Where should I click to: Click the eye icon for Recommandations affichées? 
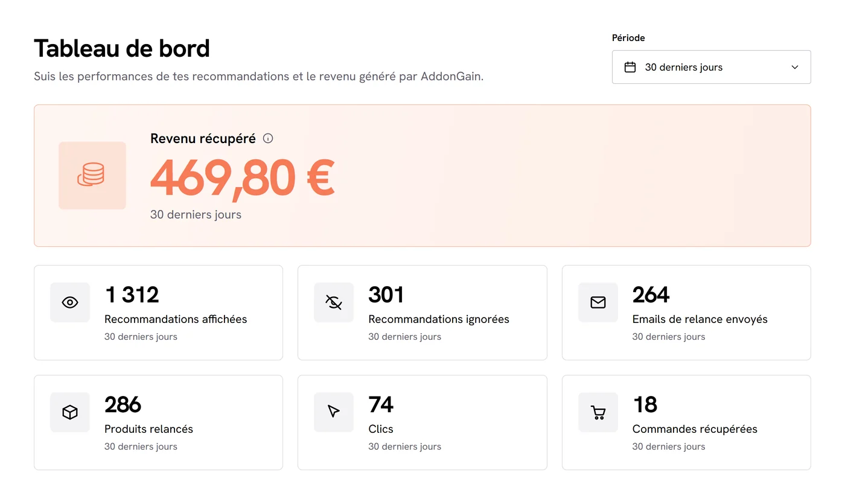pos(70,302)
